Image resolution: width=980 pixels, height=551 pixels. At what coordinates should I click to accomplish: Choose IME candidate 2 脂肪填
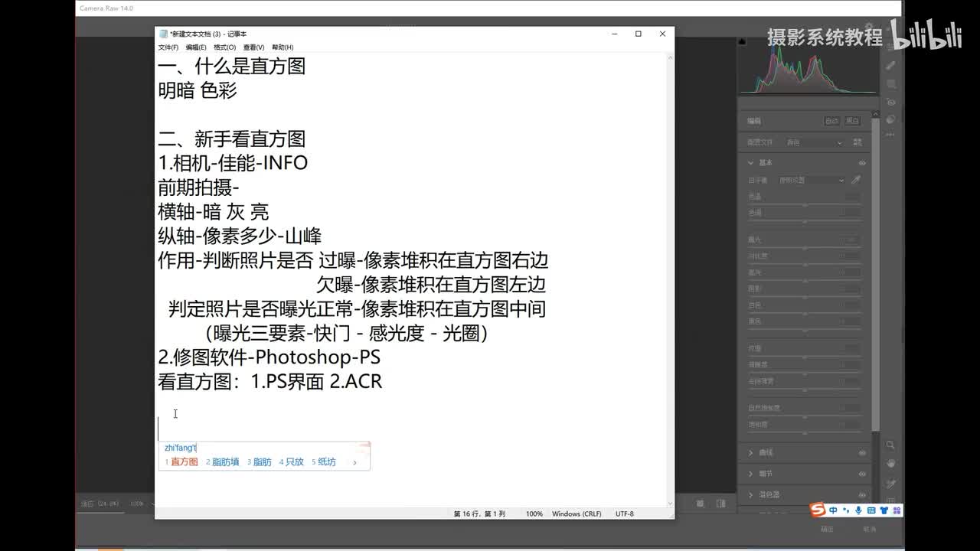pos(223,461)
